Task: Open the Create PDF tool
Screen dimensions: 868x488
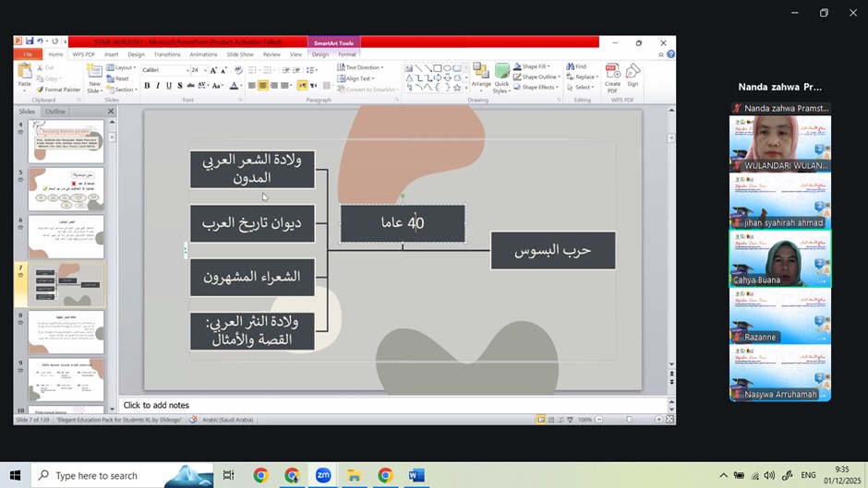Action: coord(612,77)
